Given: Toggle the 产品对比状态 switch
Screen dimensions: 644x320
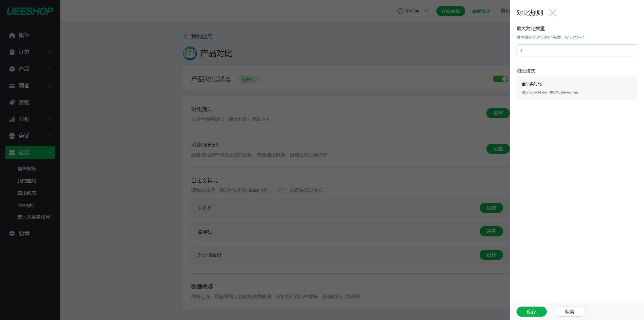Looking at the screenshot, I should [x=500, y=79].
